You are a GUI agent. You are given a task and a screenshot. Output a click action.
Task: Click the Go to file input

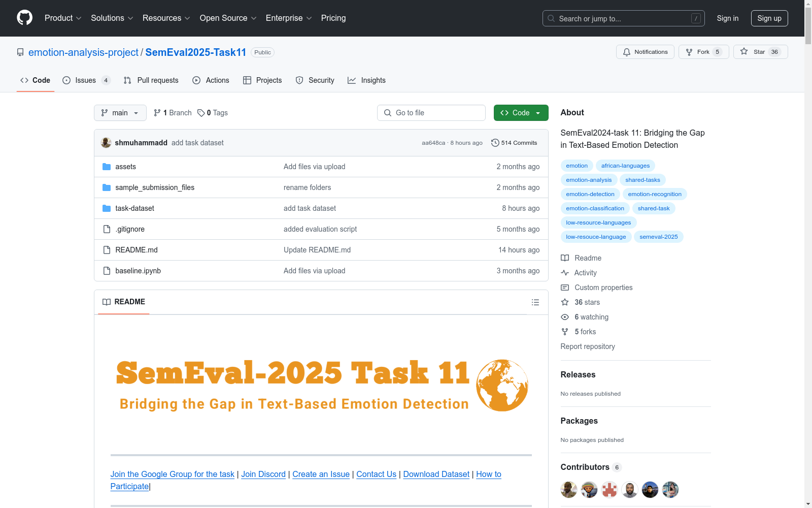coord(431,113)
